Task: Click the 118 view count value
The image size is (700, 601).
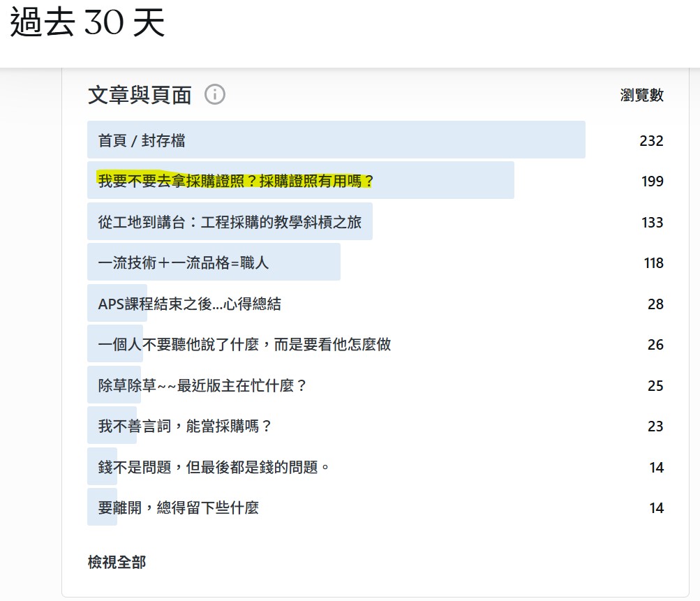Action: click(653, 263)
